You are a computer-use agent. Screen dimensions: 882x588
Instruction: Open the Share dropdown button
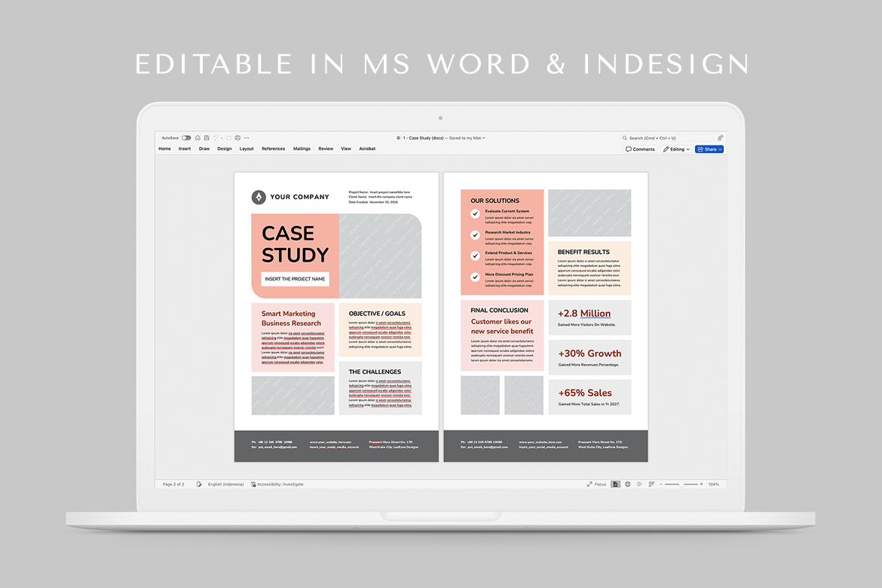click(x=709, y=149)
